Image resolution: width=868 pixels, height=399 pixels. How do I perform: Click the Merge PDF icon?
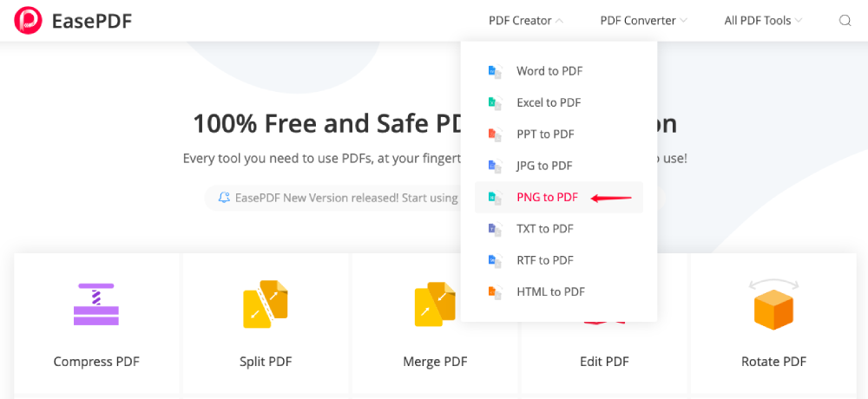click(x=435, y=304)
